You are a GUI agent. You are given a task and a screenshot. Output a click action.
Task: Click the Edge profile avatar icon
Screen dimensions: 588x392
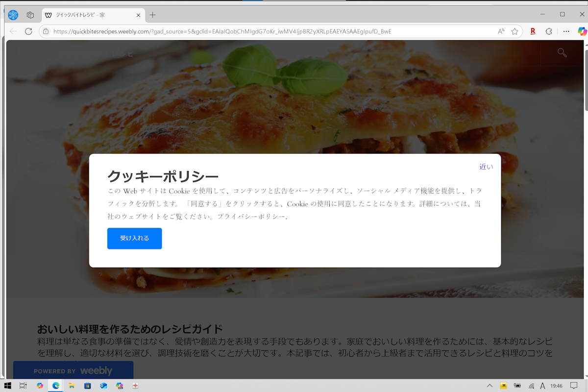point(13,15)
